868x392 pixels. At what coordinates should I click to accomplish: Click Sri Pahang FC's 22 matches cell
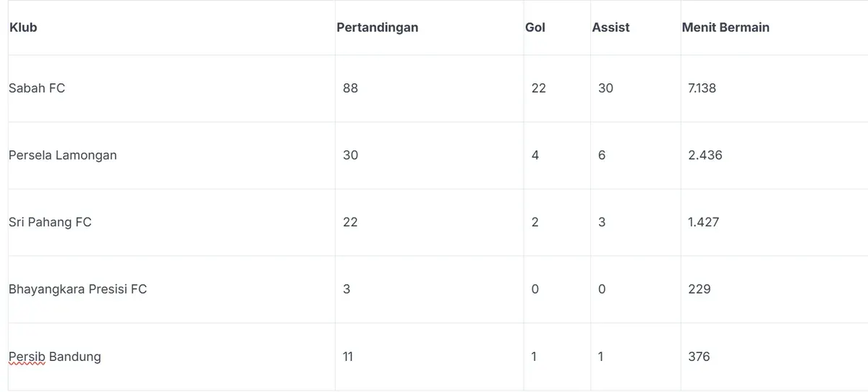click(x=350, y=222)
